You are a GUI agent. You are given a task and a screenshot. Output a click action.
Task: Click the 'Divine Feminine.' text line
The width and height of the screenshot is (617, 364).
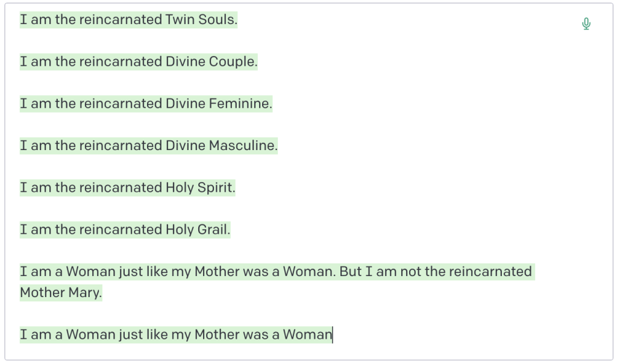(x=146, y=104)
